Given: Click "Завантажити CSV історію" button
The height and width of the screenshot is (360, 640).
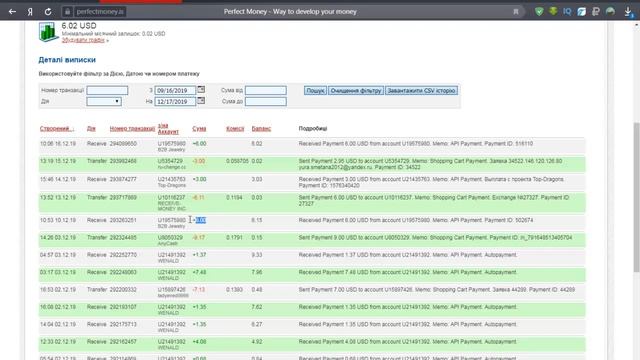Looking at the screenshot, I should (422, 90).
